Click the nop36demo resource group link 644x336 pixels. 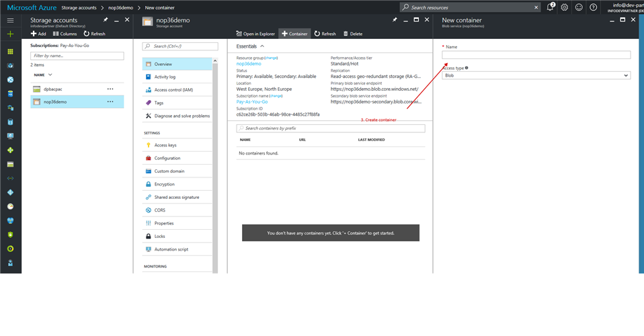(x=249, y=64)
